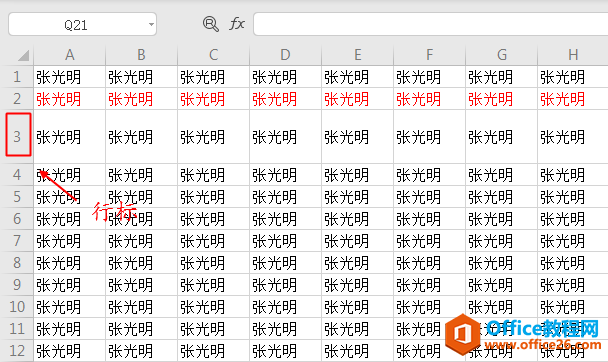
Task: Select row 9 header
Action: (x=17, y=285)
